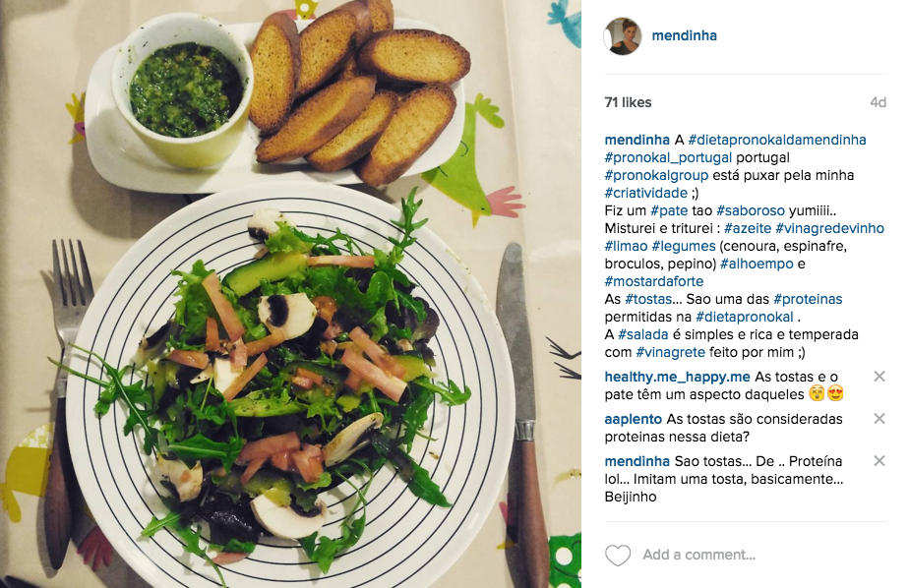Follow the #pronokalgroup hashtag link

(x=656, y=175)
